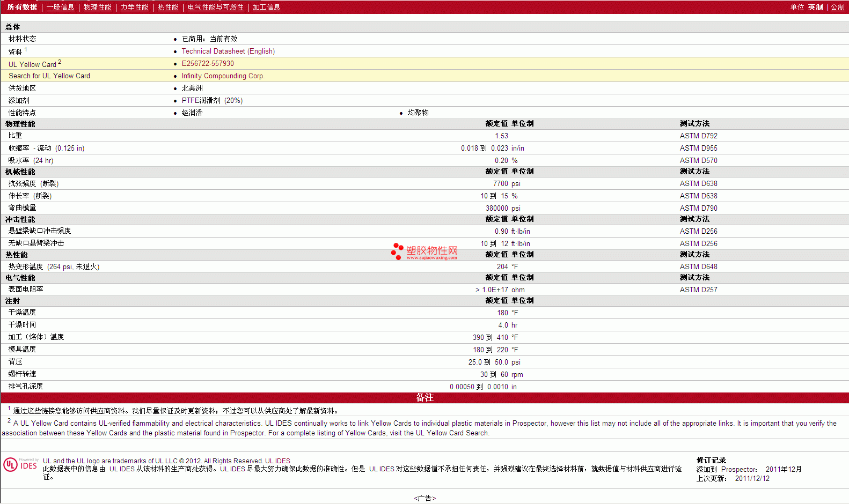Click the 无缺口悬臂梁冲击 row label
Screen dimensions: 849x504
point(36,243)
